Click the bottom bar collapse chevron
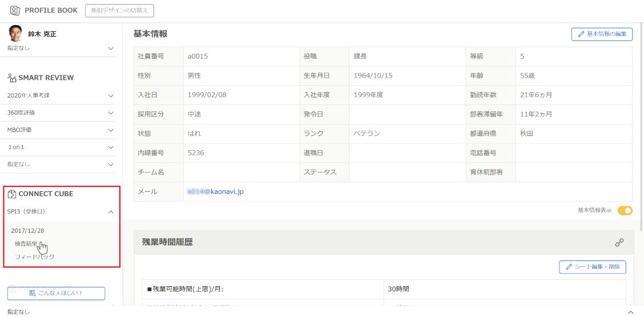The height and width of the screenshot is (317, 644). pyautogui.click(x=630, y=312)
